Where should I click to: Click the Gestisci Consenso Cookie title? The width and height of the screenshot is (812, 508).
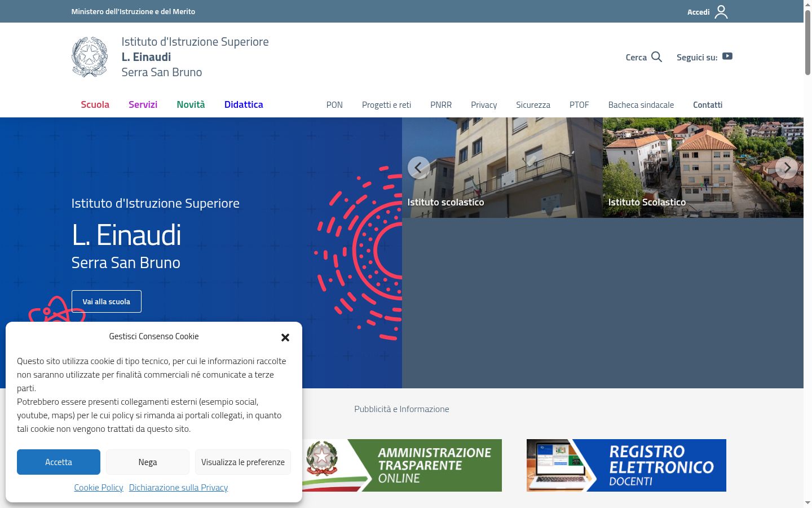click(154, 336)
